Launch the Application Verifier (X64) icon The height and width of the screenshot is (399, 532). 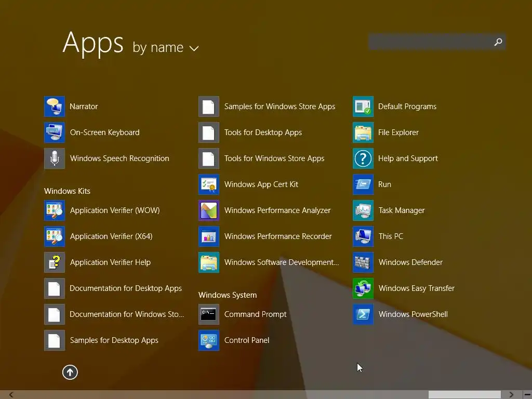54,236
